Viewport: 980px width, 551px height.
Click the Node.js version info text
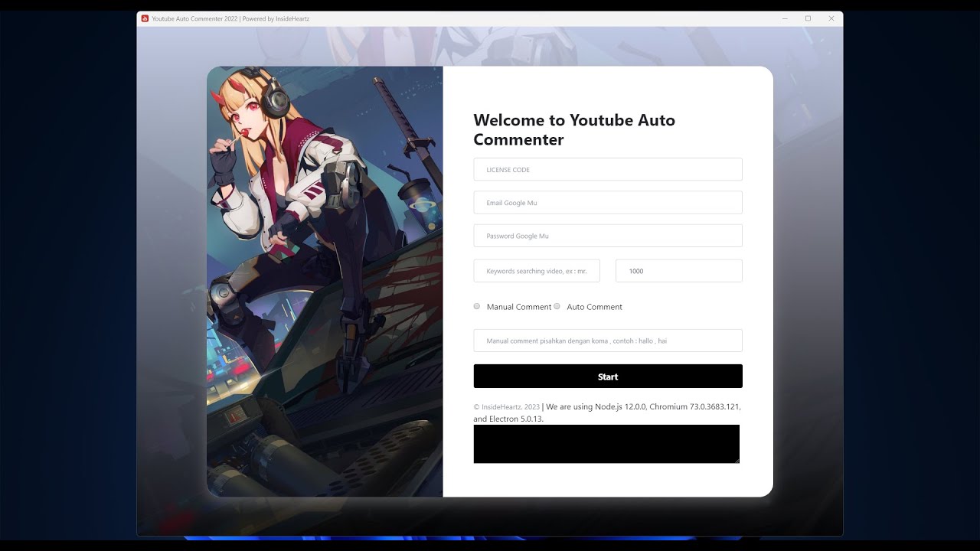(607, 412)
